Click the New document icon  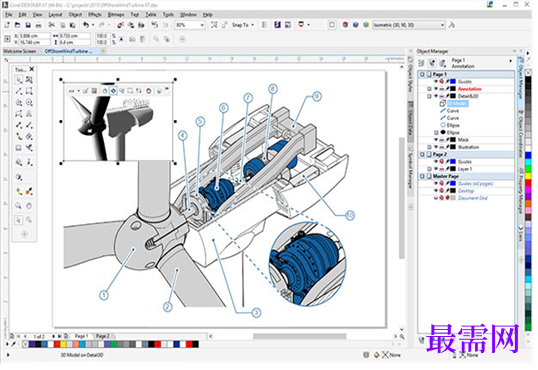(7, 25)
